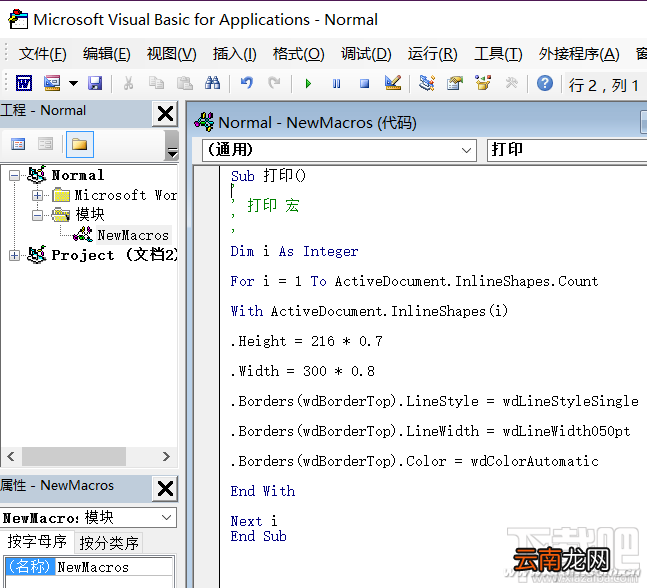
Task: Click the Save Normal floppy icon
Action: click(x=95, y=83)
